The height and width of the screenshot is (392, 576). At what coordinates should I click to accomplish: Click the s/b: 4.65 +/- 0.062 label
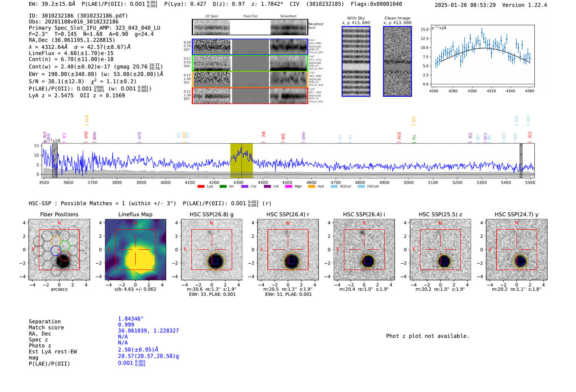pos(135,289)
